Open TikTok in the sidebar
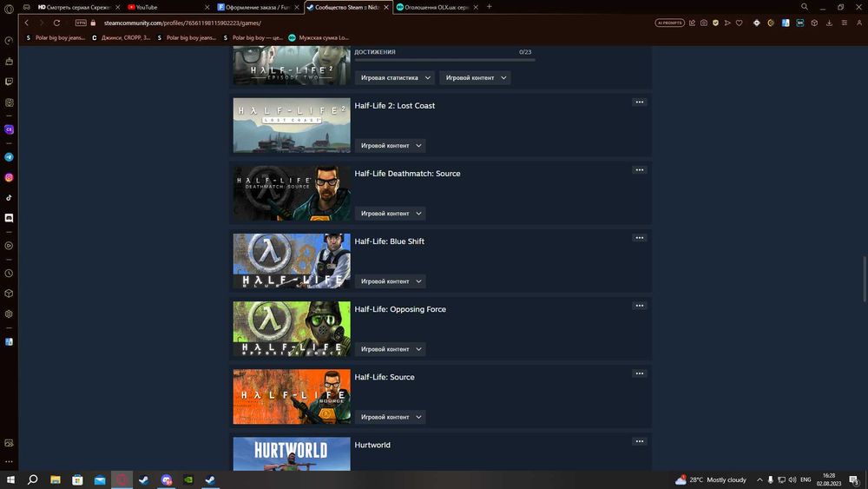Screen dimensions: 868x489 click(9, 198)
